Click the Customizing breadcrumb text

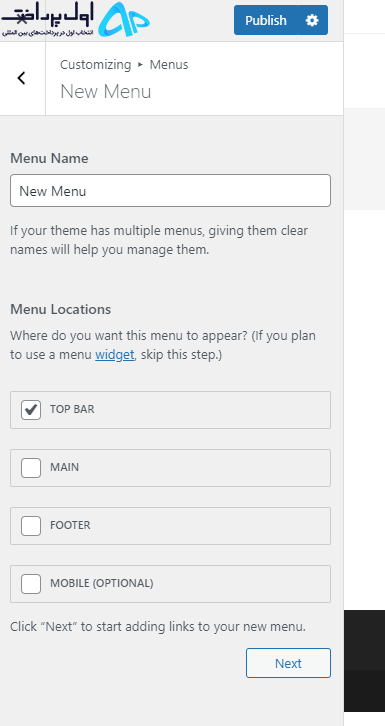click(x=96, y=64)
